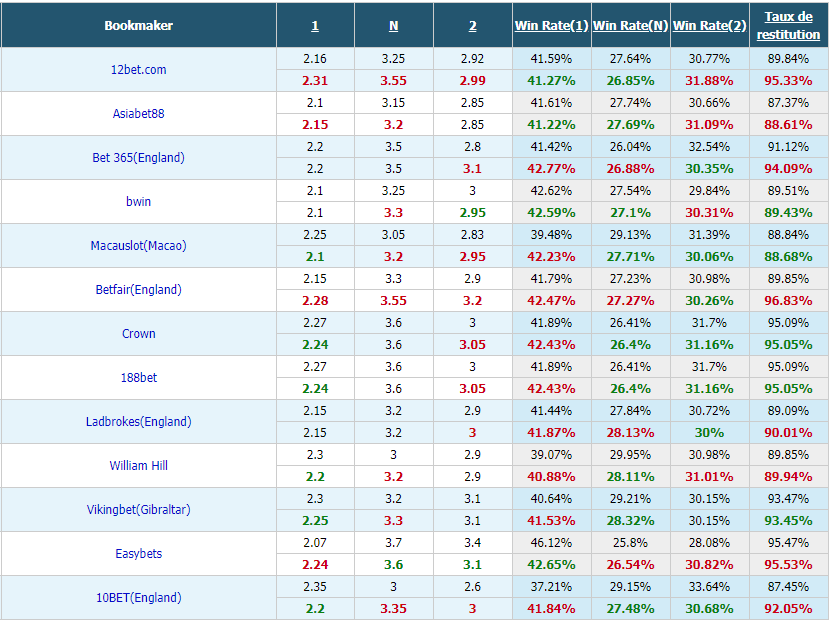Open the Ladbrokes(England) link
Screen dimensions: 830x620
point(139,421)
